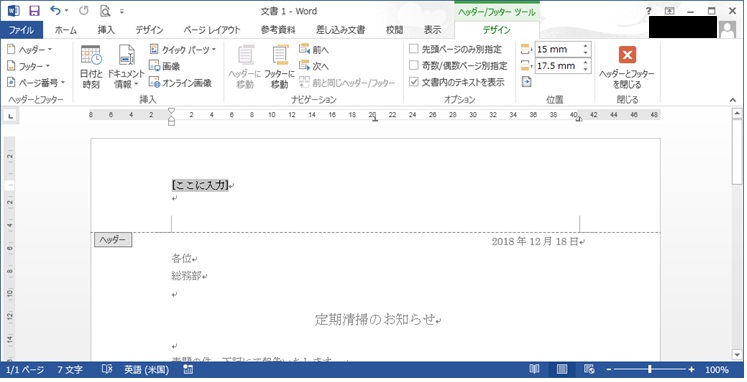
Task: Open クイック パーツ dropdown
Action: [x=182, y=50]
